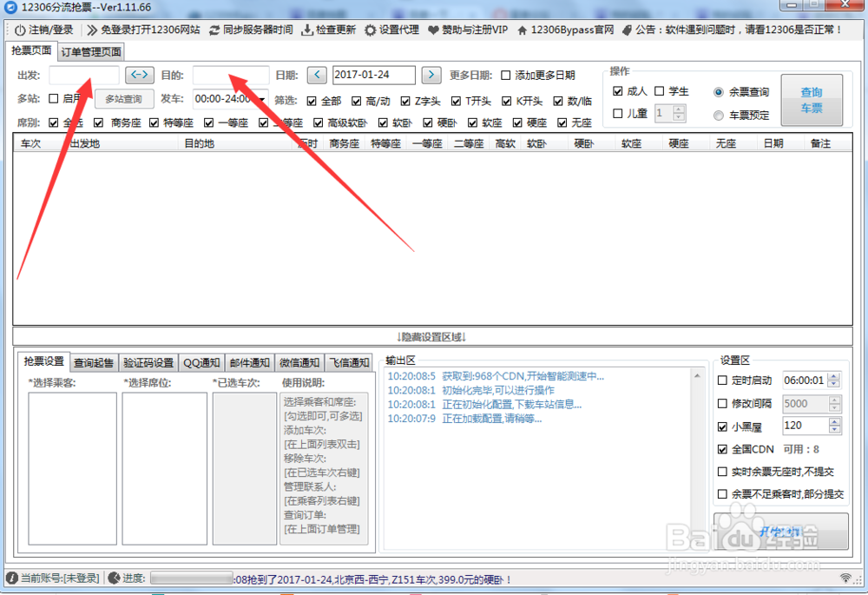Click the 赞助与注册VIP heart icon
Image resolution: width=868 pixels, height=595 pixels.
[433, 30]
